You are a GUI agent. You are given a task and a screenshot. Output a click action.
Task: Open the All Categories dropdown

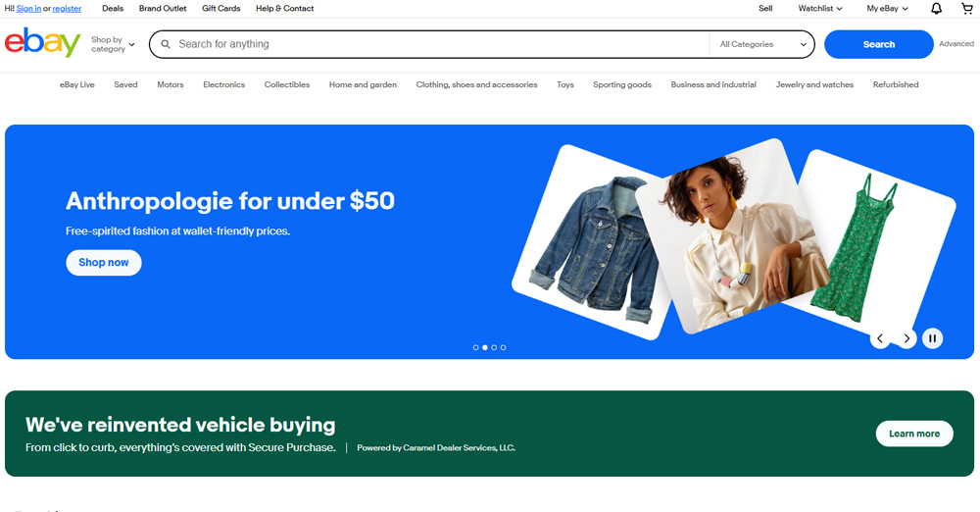tap(762, 44)
